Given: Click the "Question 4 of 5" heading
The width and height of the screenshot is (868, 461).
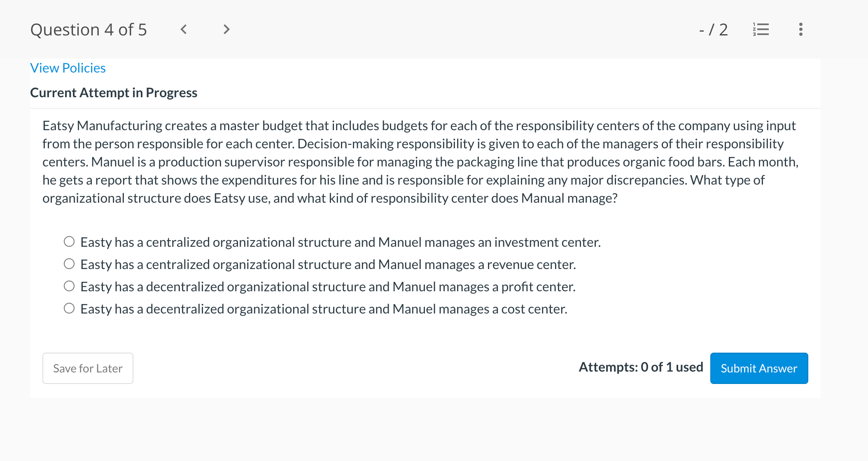Looking at the screenshot, I should pyautogui.click(x=89, y=30).
